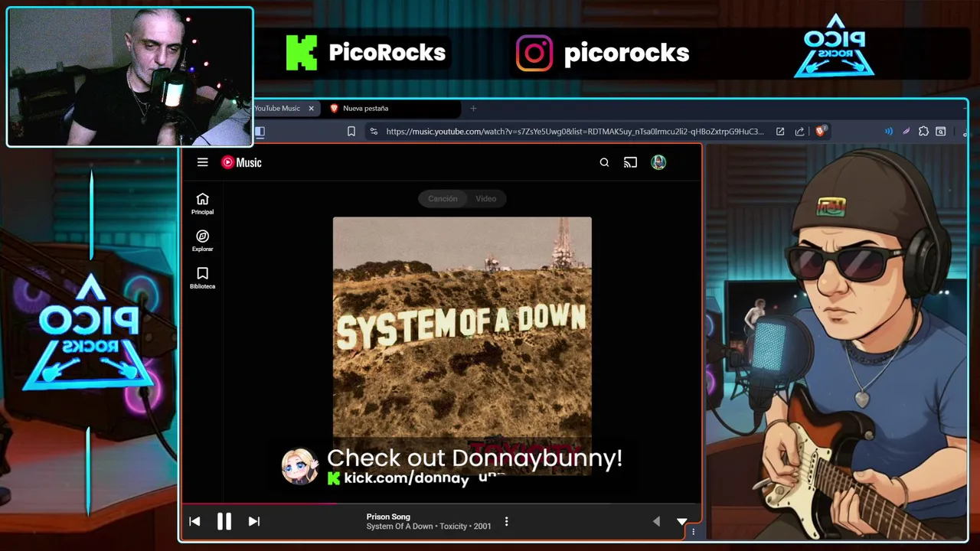Go to Principal home page
Image resolution: width=980 pixels, height=551 pixels.
202,204
